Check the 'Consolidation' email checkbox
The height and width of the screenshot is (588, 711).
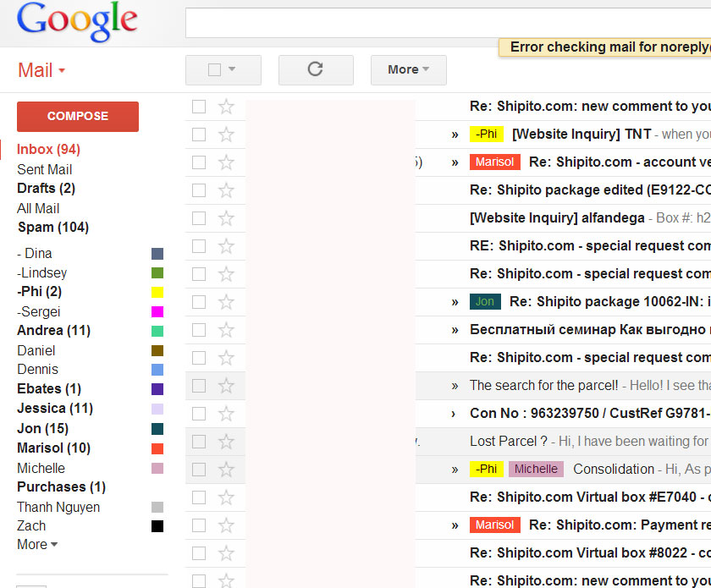point(199,470)
